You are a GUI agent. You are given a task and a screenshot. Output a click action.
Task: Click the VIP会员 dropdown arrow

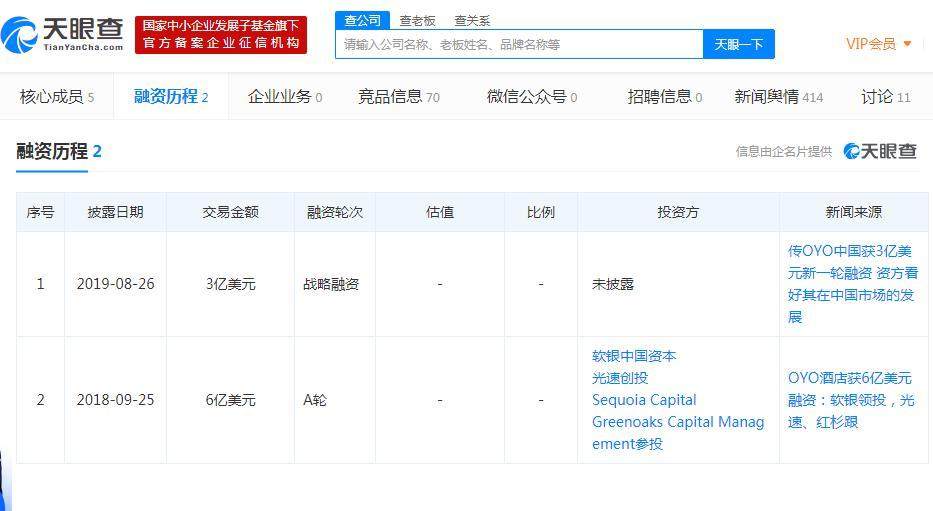907,43
